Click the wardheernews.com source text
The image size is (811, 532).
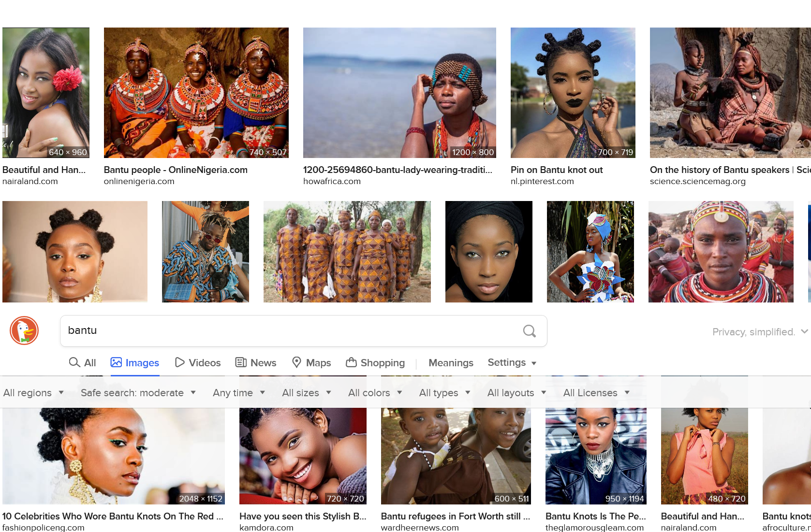pyautogui.click(x=420, y=527)
